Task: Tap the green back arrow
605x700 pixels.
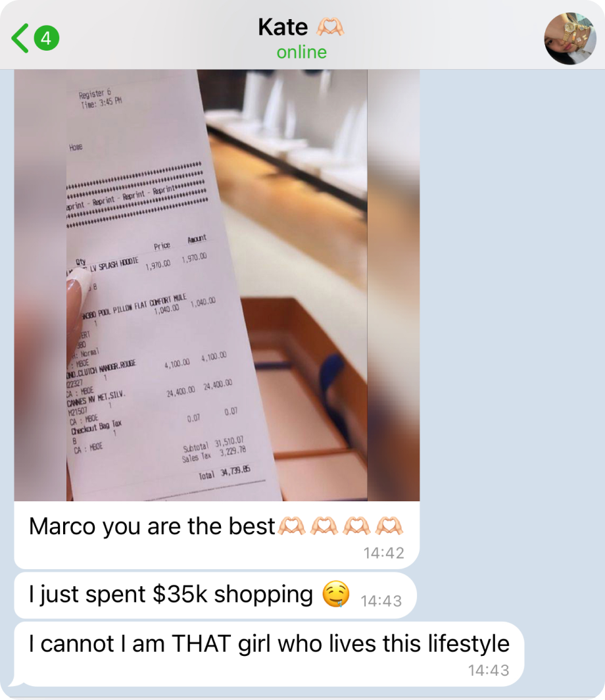Action: (x=20, y=38)
